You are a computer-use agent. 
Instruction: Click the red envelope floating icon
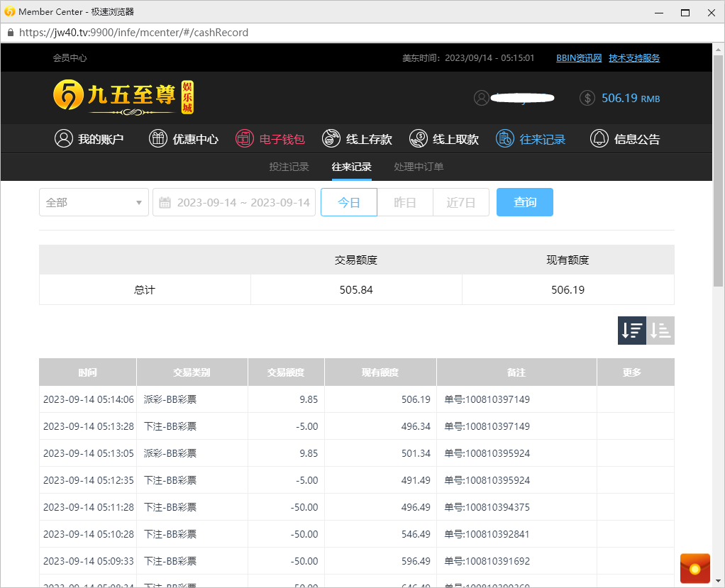(694, 568)
